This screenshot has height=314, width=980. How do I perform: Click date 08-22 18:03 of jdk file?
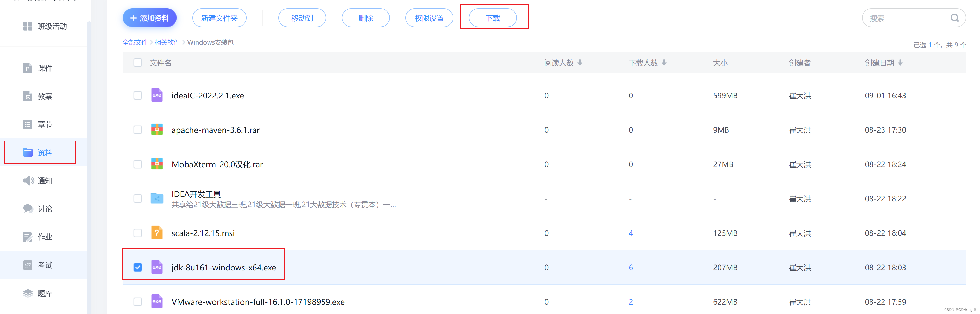pyautogui.click(x=885, y=267)
